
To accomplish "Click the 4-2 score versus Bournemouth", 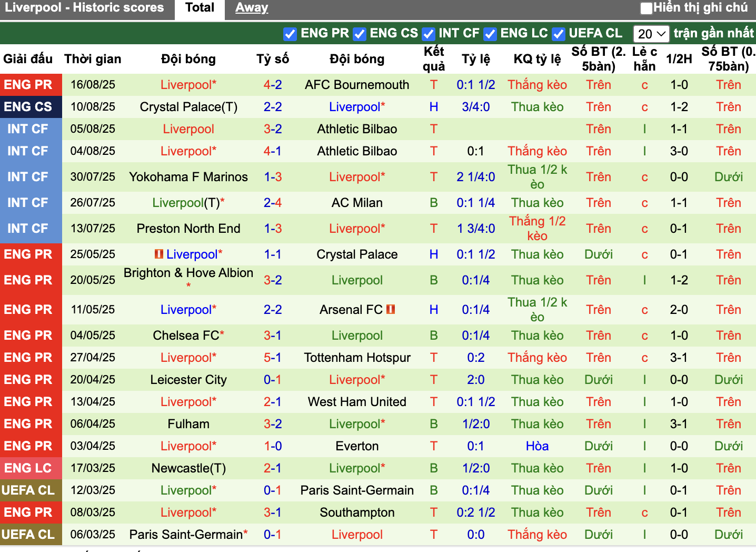I will point(273,85).
